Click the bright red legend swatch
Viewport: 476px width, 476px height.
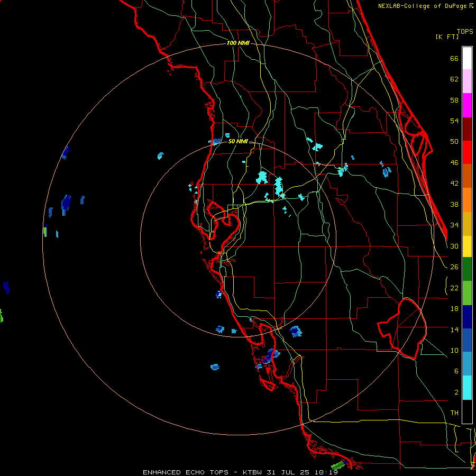click(467, 152)
